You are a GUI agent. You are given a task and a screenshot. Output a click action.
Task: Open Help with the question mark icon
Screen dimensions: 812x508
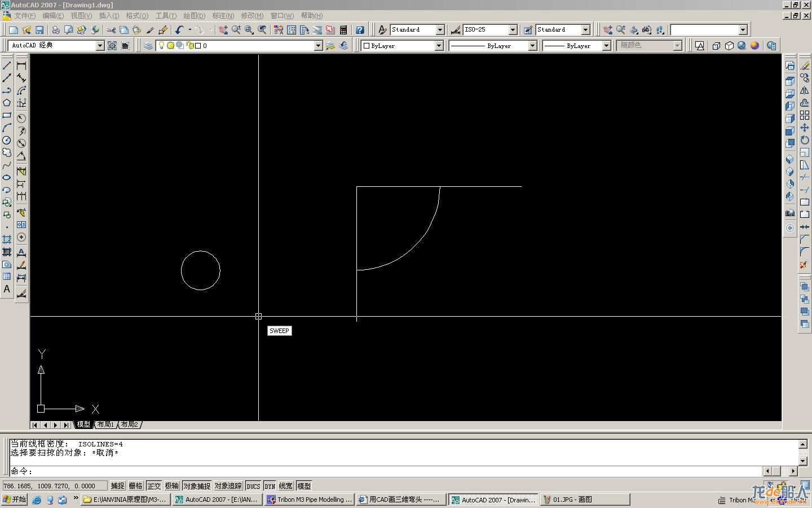(360, 30)
